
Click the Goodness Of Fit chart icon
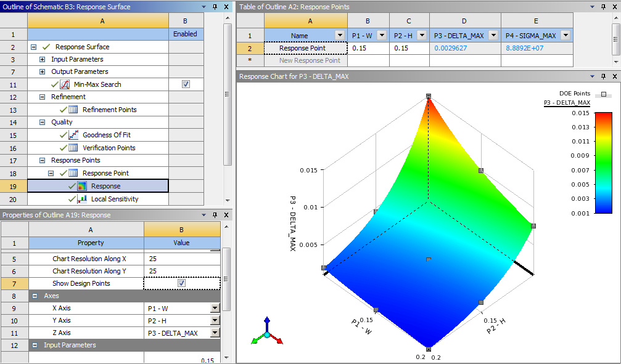[73, 135]
